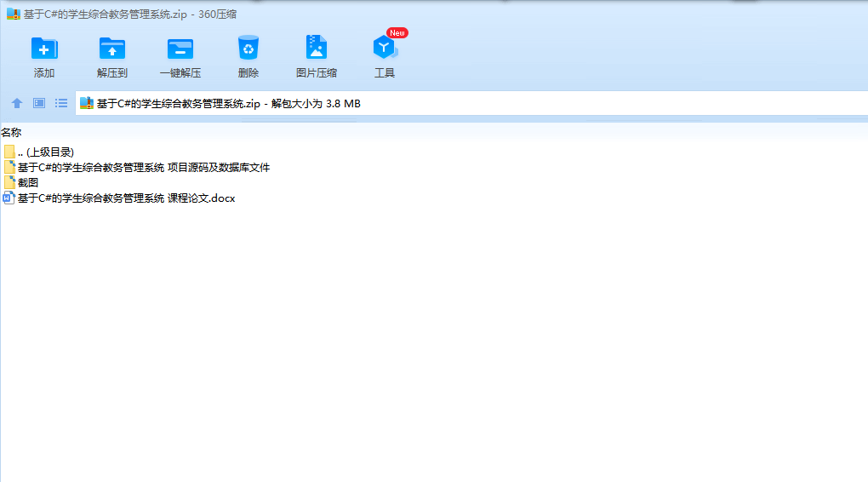The image size is (868, 482).
Task: Click the Delete (删除) trash icon
Action: point(248,49)
